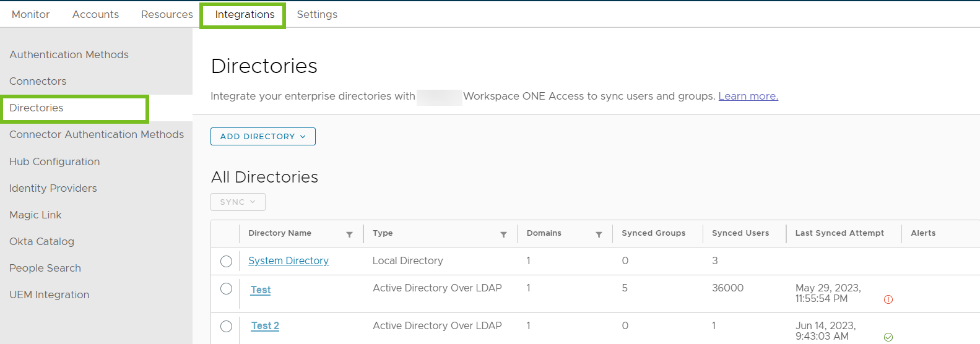Open the Domains column filter icon
This screenshot has height=344, width=980.
coord(599,234)
